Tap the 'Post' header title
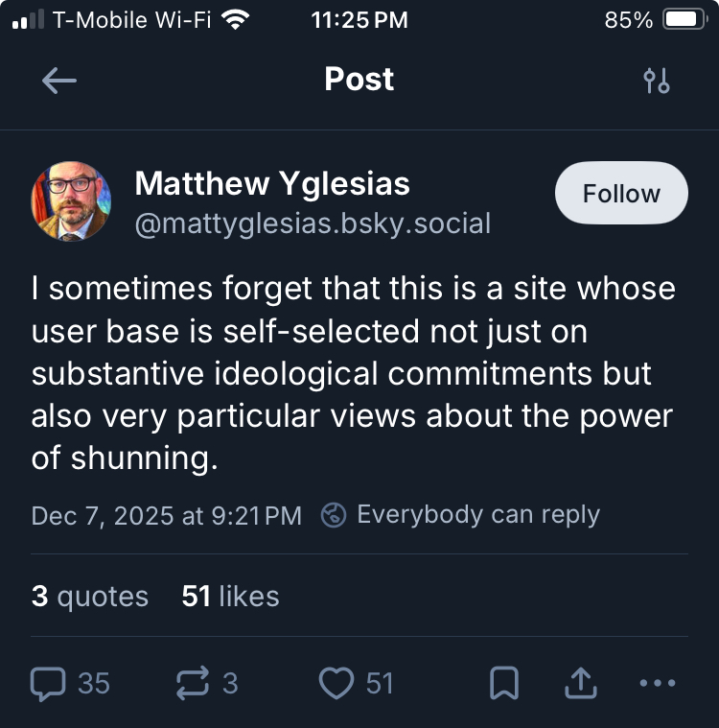The image size is (719, 728). pyautogui.click(x=359, y=80)
